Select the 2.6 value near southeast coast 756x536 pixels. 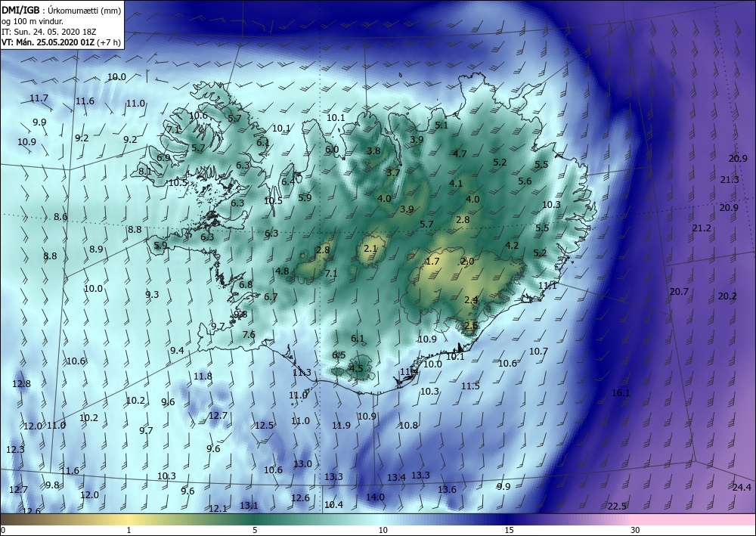pyautogui.click(x=471, y=325)
